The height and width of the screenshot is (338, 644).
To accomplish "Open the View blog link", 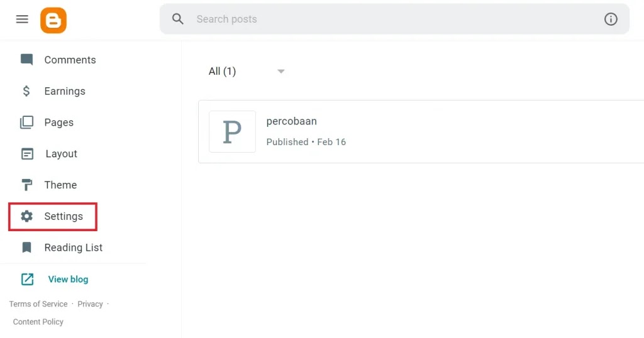I will pos(68,280).
